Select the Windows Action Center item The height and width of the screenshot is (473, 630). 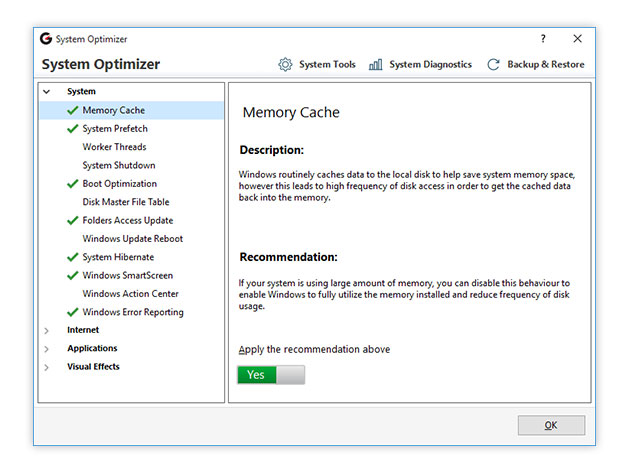pyautogui.click(x=131, y=294)
